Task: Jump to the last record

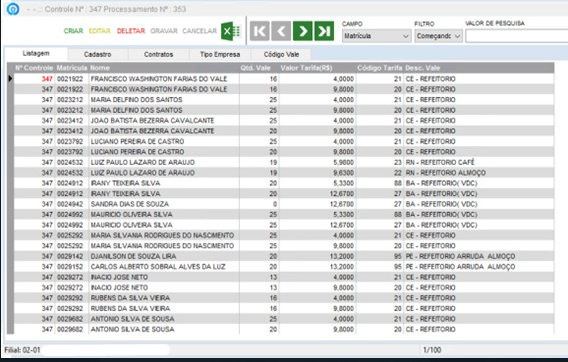Action: (324, 31)
